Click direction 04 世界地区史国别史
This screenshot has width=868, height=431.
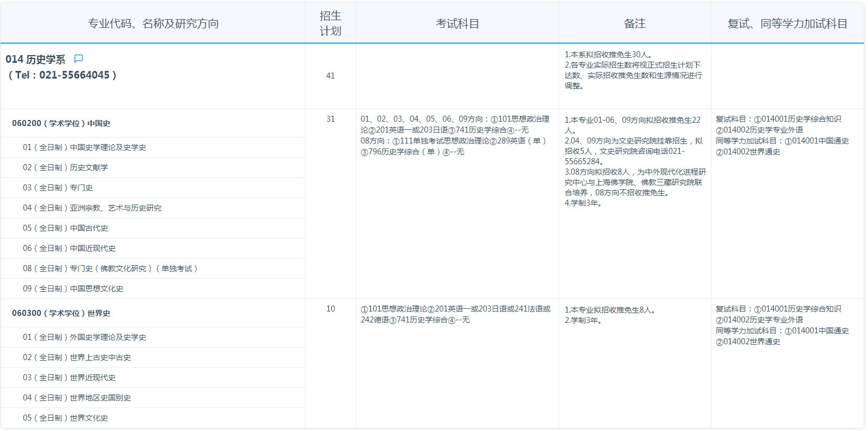[77, 398]
